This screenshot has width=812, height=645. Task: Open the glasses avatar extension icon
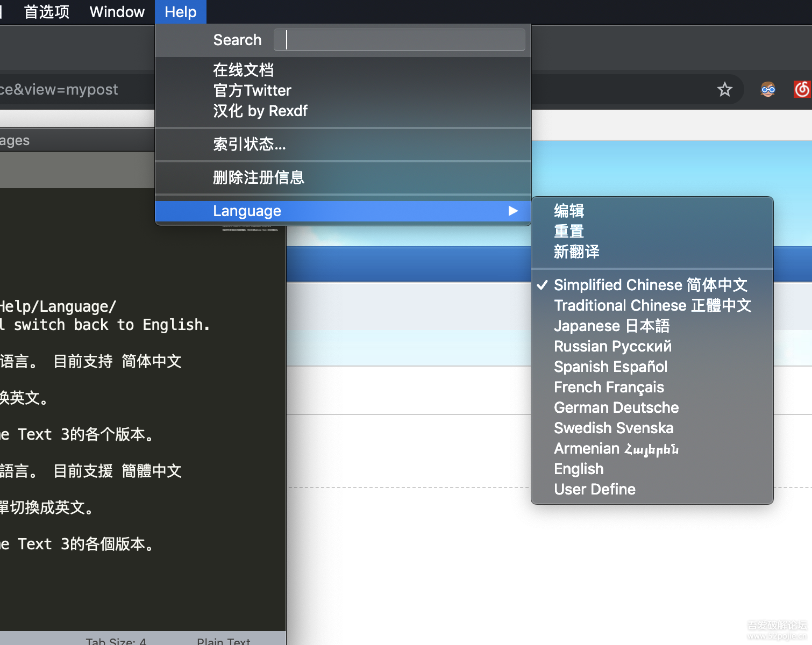768,89
